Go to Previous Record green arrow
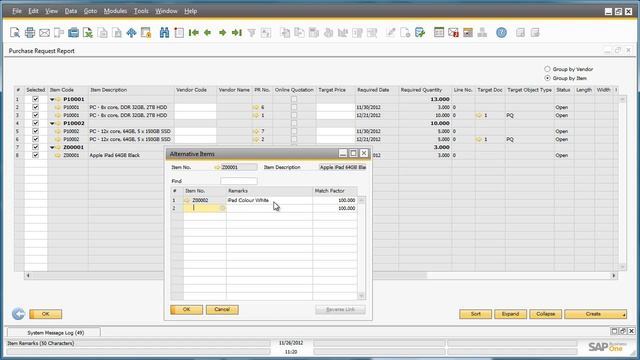This screenshot has width=640, height=360. point(208,33)
